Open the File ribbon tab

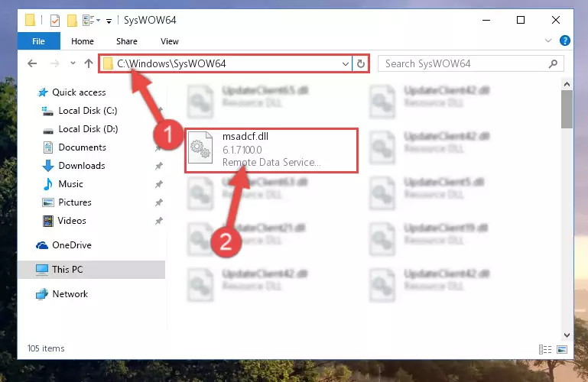click(x=39, y=41)
